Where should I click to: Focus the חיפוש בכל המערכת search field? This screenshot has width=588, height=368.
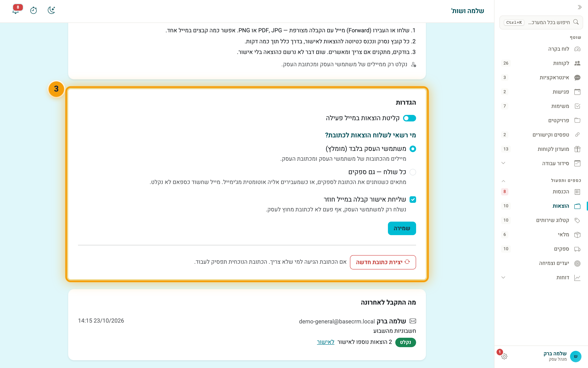tap(541, 22)
